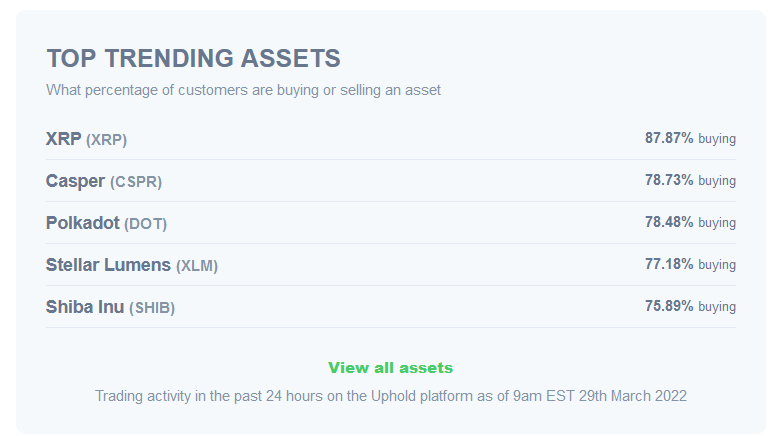Click the (XRP) ticker symbol
This screenshot has width=774, height=436.
click(107, 140)
